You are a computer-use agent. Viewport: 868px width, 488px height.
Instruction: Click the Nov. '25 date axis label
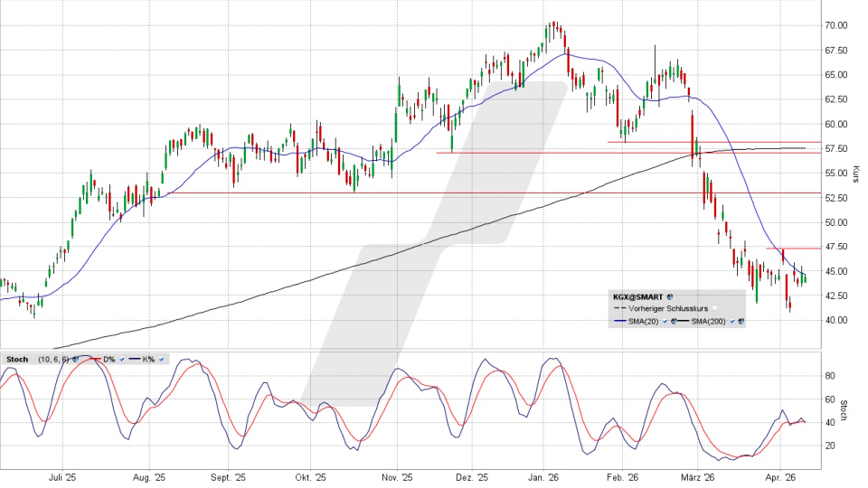396,476
